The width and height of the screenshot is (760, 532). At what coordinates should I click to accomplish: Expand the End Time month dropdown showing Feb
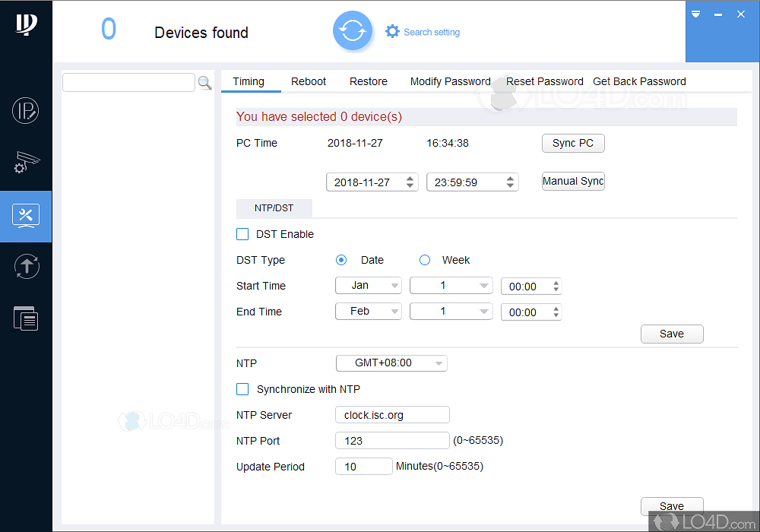point(368,311)
